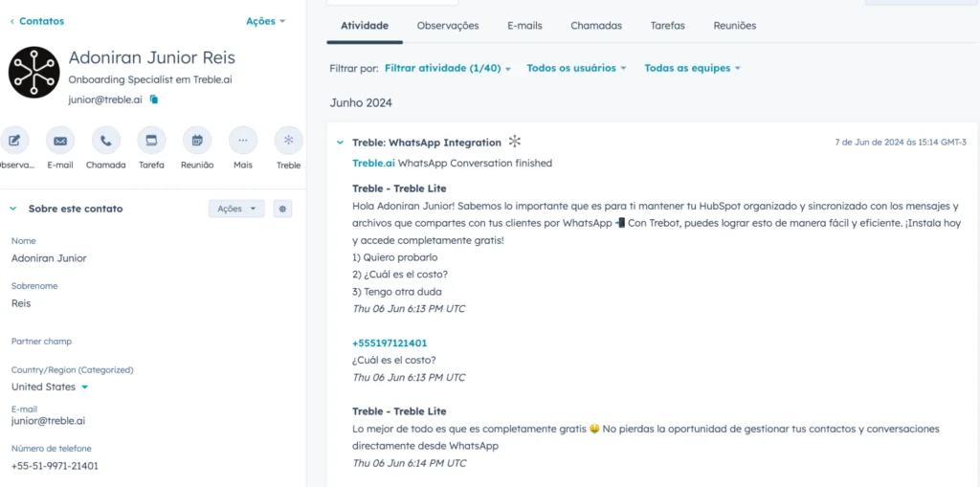This screenshot has height=487, width=980.
Task: Switch to Atividade tab
Action: click(365, 26)
